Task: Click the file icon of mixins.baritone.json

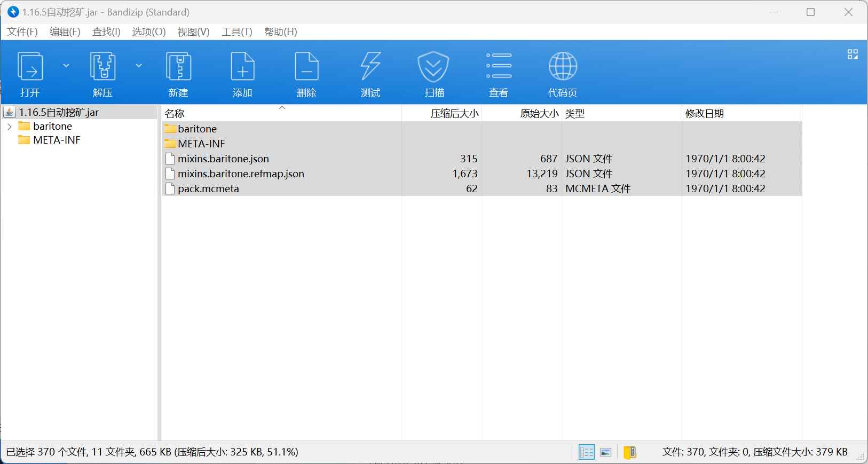Action: click(x=170, y=159)
